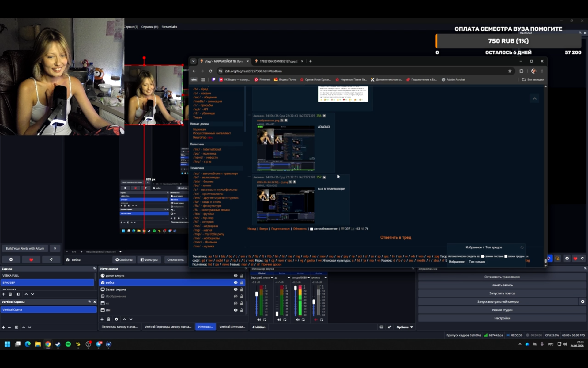Image resolution: width=588 pixels, height=368 pixels.
Task: Switch to Vertical Переходы между сцена... tab
Action: pyautogui.click(x=168, y=327)
